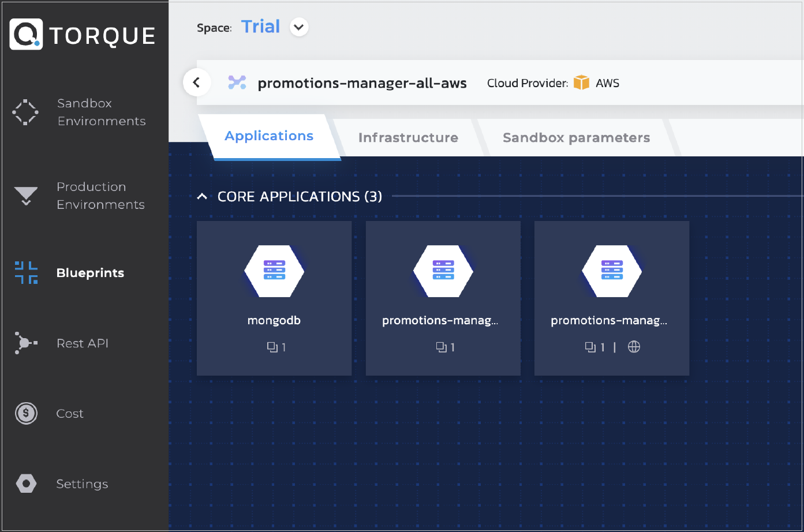Image resolution: width=804 pixels, height=532 pixels.
Task: Click the 'mongodb' application name
Action: coord(274,320)
